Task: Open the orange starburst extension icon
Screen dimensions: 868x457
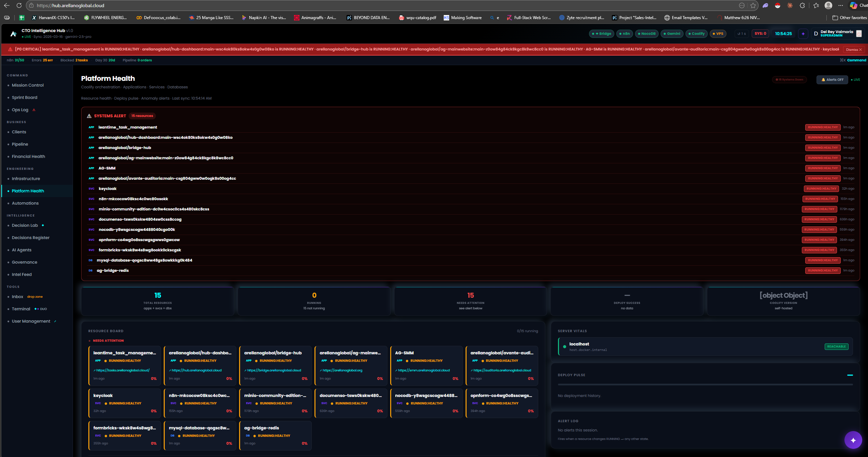Action: (790, 5)
